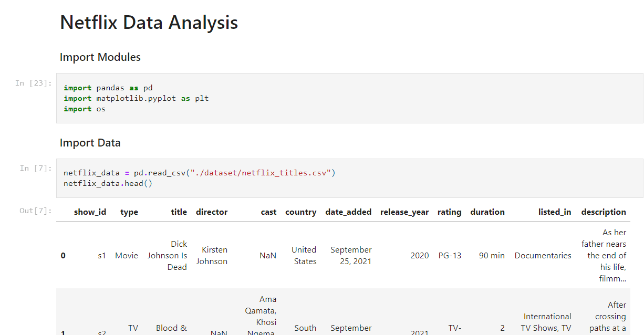Click the "Movie" type cell
This screenshot has width=644, height=335.
[x=127, y=256]
